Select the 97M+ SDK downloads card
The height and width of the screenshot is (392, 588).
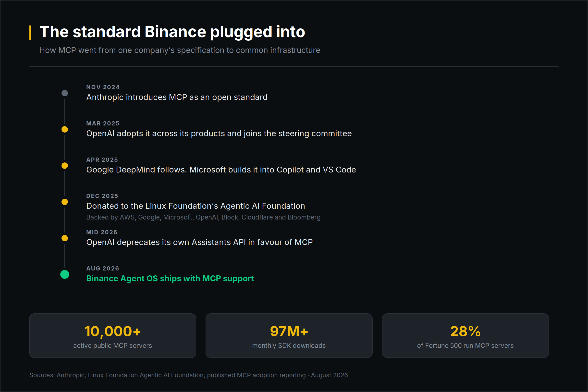click(x=289, y=335)
